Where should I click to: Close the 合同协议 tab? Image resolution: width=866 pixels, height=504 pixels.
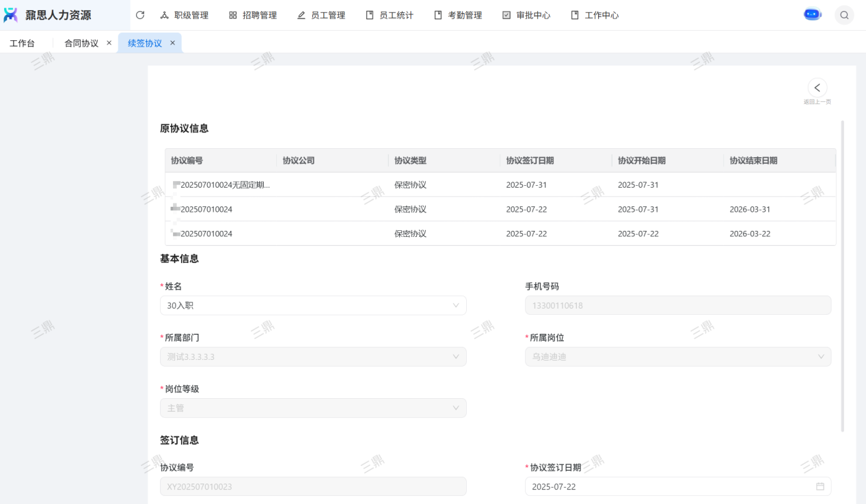coord(109,43)
